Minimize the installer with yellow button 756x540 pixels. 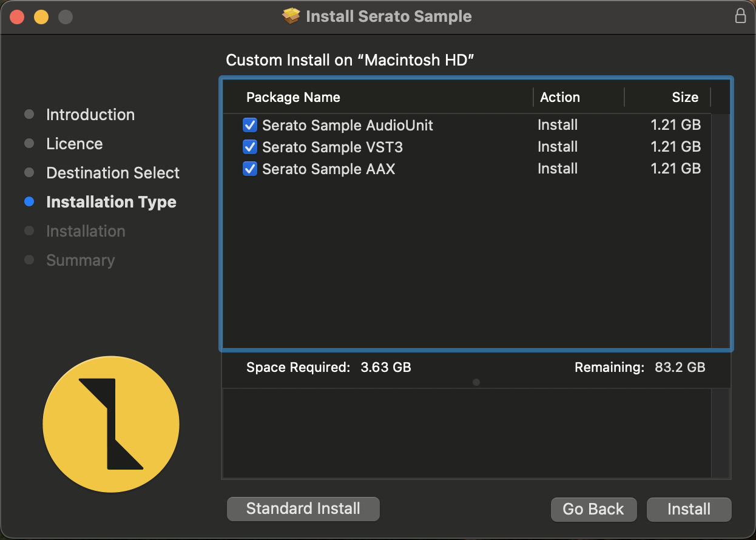pos(41,16)
